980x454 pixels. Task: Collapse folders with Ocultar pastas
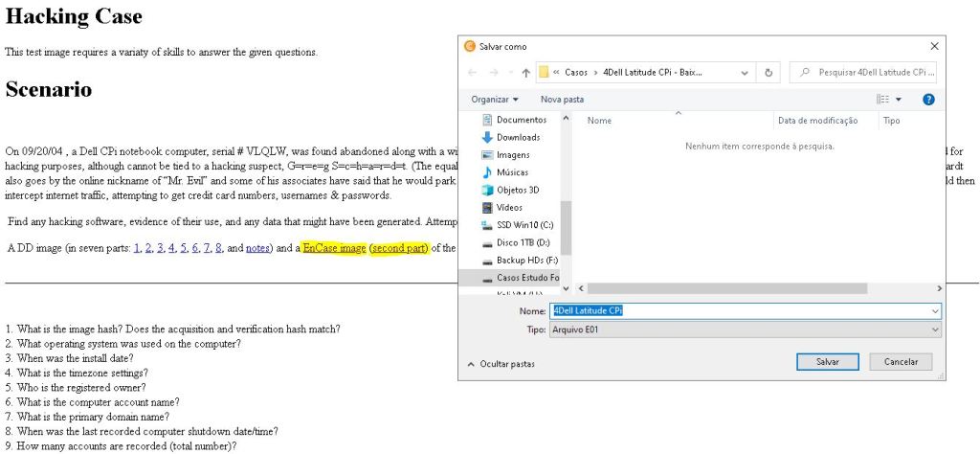(x=501, y=364)
